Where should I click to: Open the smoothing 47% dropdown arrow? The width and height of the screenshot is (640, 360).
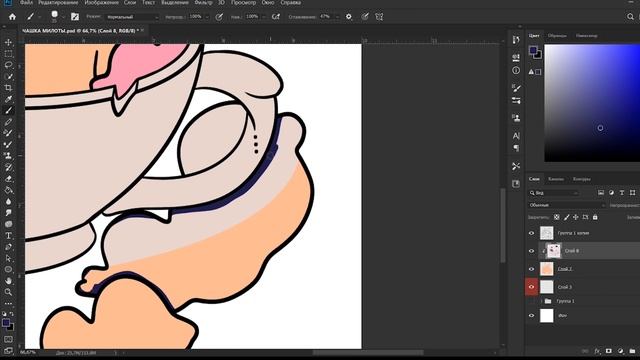[337, 17]
